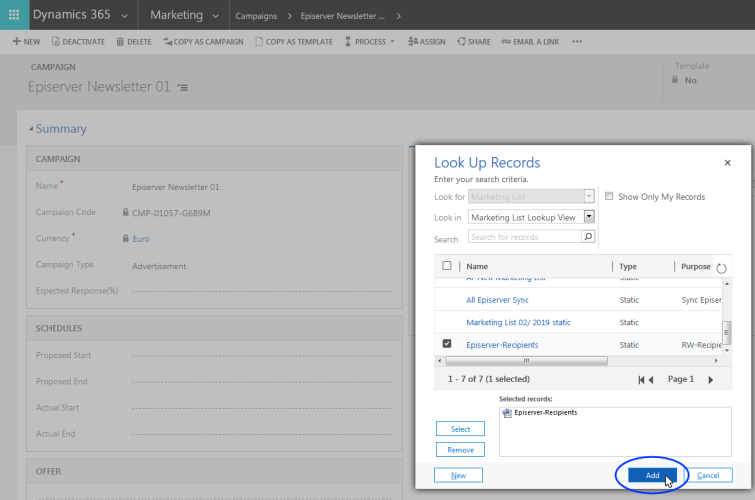
Task: Click ASSIGN in the command bar
Action: tap(427, 42)
